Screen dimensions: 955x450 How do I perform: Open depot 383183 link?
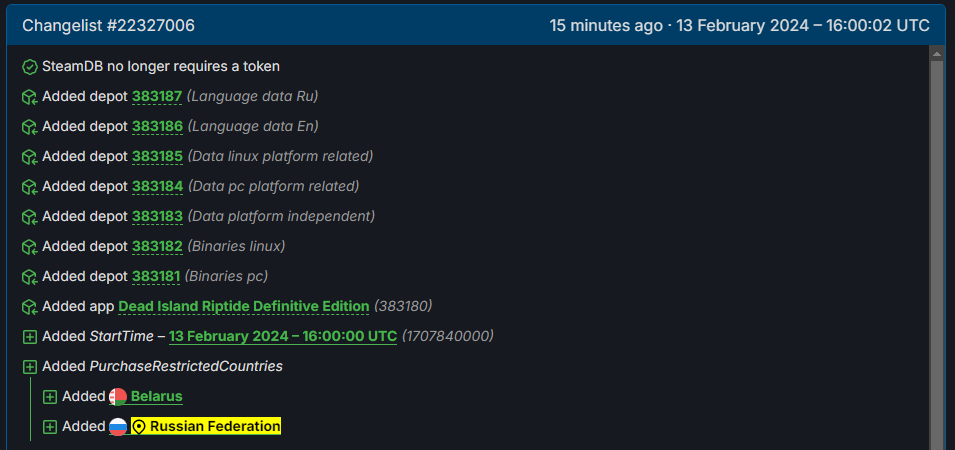(157, 216)
